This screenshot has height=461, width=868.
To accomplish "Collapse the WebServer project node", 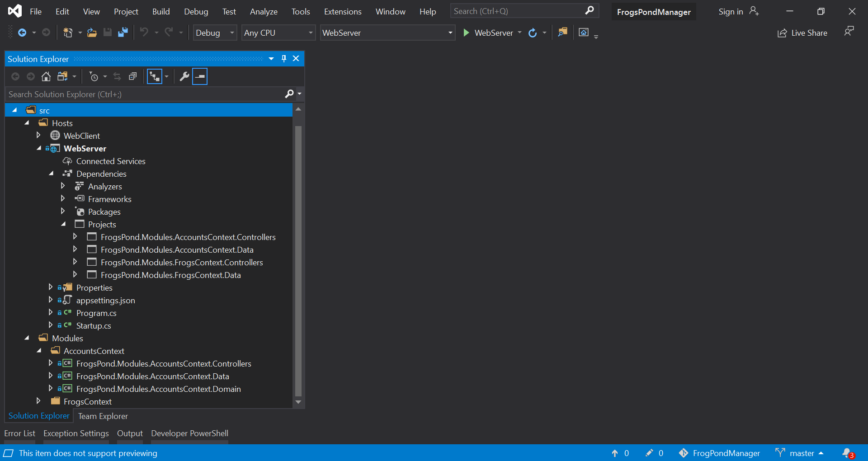I will pos(39,148).
